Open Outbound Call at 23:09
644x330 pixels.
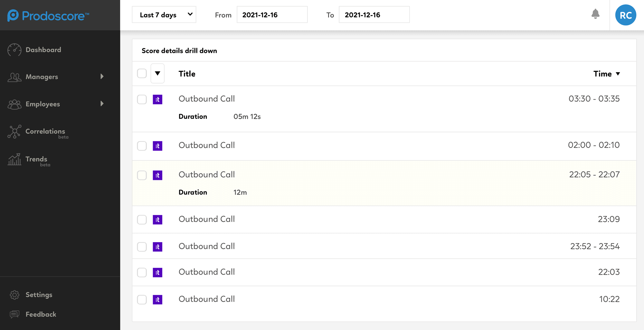pyautogui.click(x=207, y=219)
